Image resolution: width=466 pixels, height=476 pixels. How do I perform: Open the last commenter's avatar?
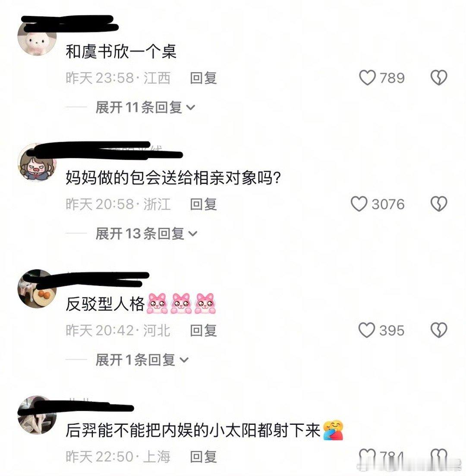38,415
